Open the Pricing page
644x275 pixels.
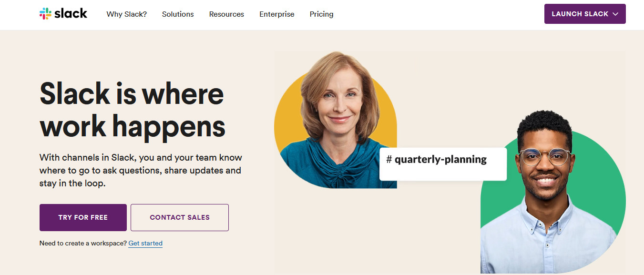pos(322,14)
